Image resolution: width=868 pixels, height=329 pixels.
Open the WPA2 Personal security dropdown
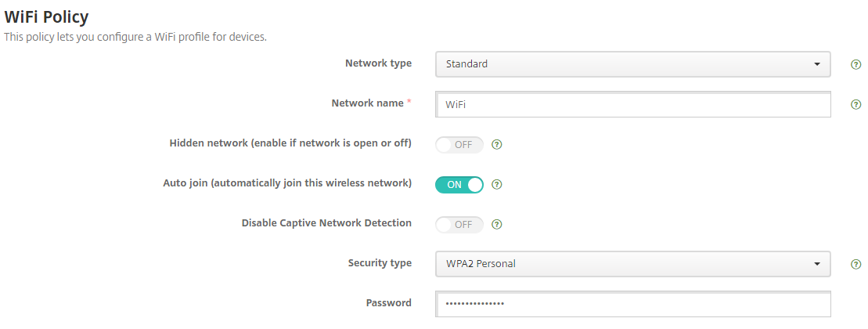632,264
